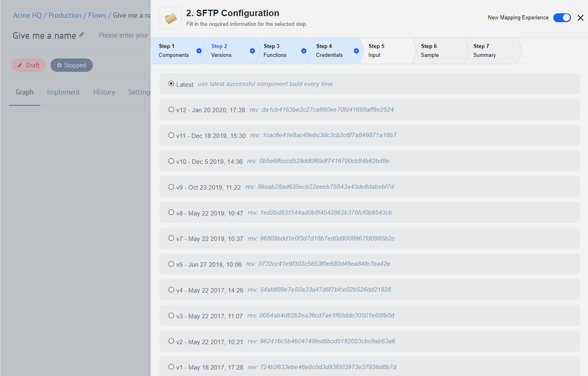Select the v2 May 22 2017 radio button
The width and height of the screenshot is (588, 376).
[171, 341]
